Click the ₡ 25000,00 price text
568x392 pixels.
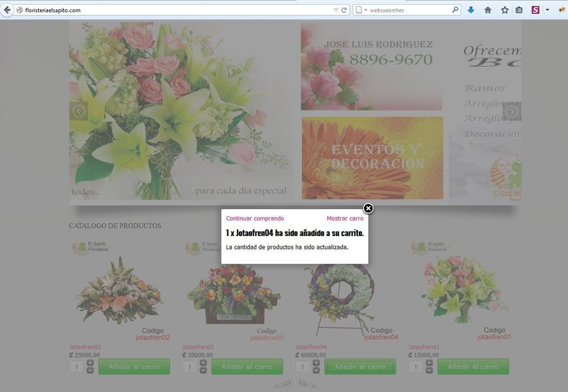click(84, 355)
